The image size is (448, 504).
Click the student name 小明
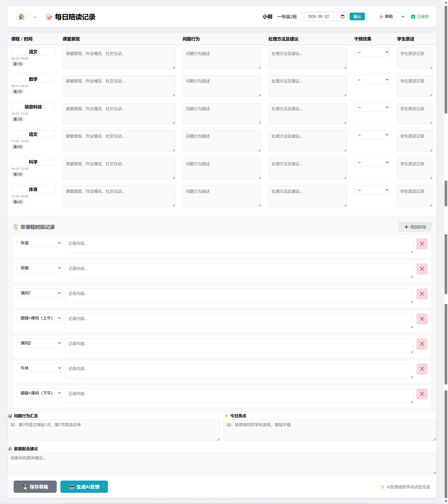coord(267,16)
